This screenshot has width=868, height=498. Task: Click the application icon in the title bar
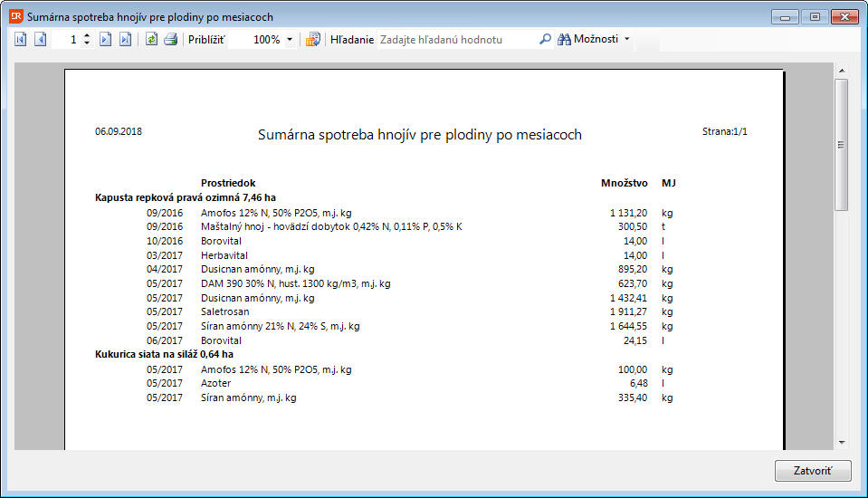pos(16,16)
